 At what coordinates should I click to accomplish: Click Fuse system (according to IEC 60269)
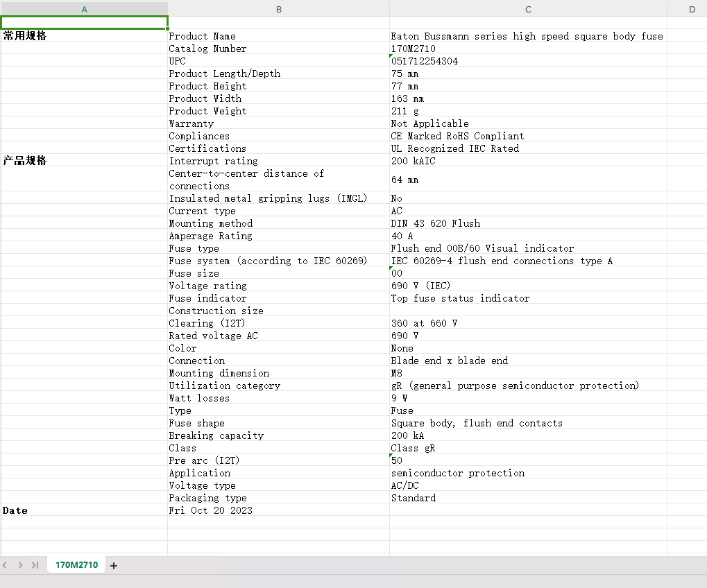279,261
